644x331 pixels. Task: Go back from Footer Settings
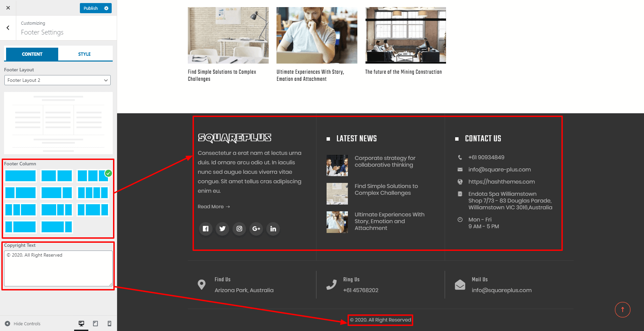[8, 28]
